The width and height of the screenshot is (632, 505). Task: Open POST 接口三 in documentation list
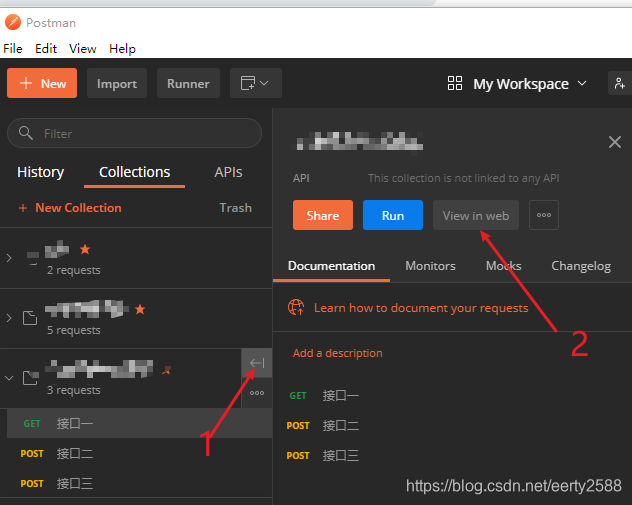click(322, 455)
